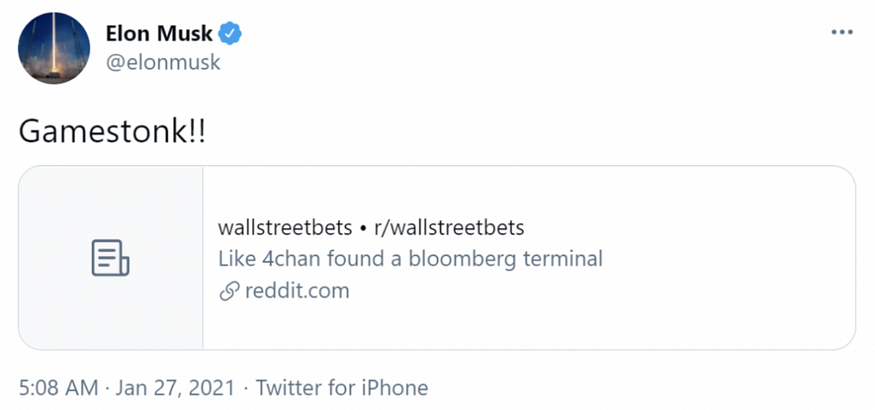Screen dimensions: 875x410
Task: Open the 5:08 AM timestamp
Action: pyautogui.click(x=59, y=387)
